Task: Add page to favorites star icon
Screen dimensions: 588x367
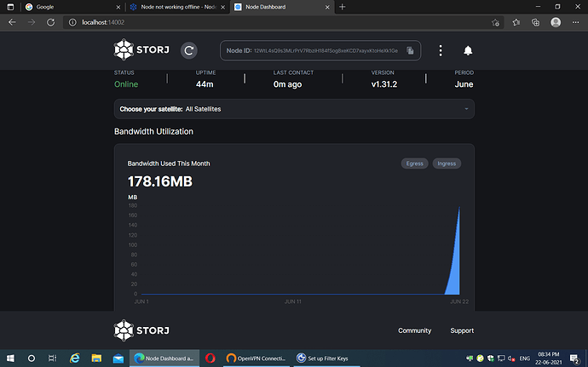Action: point(495,21)
